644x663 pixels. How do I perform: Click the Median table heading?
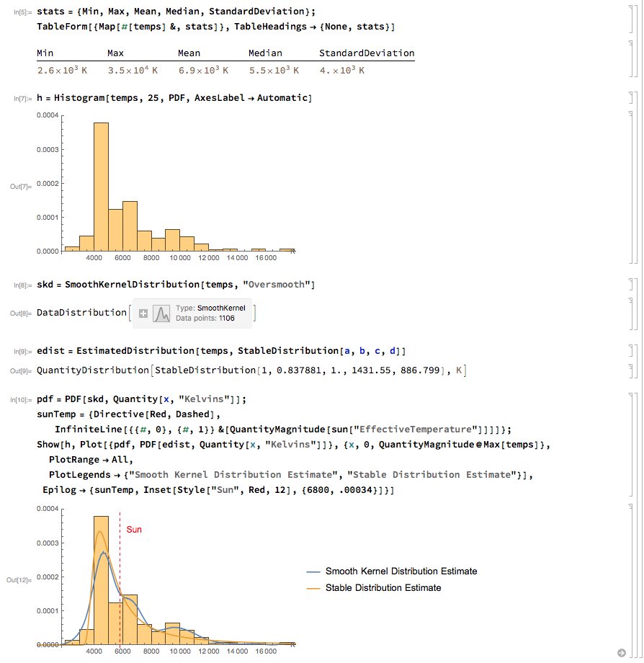pyautogui.click(x=265, y=53)
